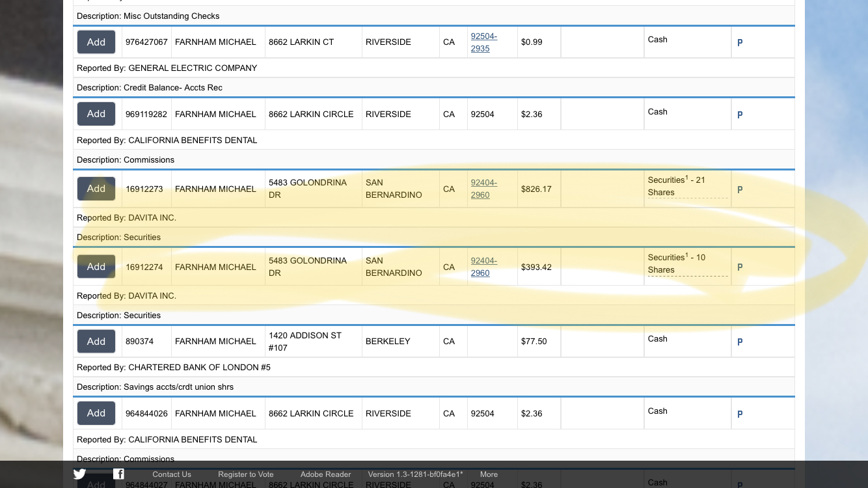868x488 pixels.
Task: Open ZIP link 92504-2935
Action: 484,42
